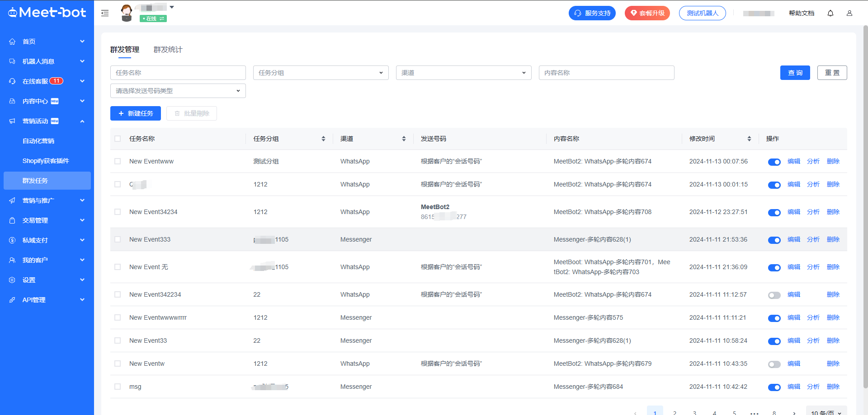
Task: Click the home icon in sidebar
Action: pyautogui.click(x=12, y=42)
